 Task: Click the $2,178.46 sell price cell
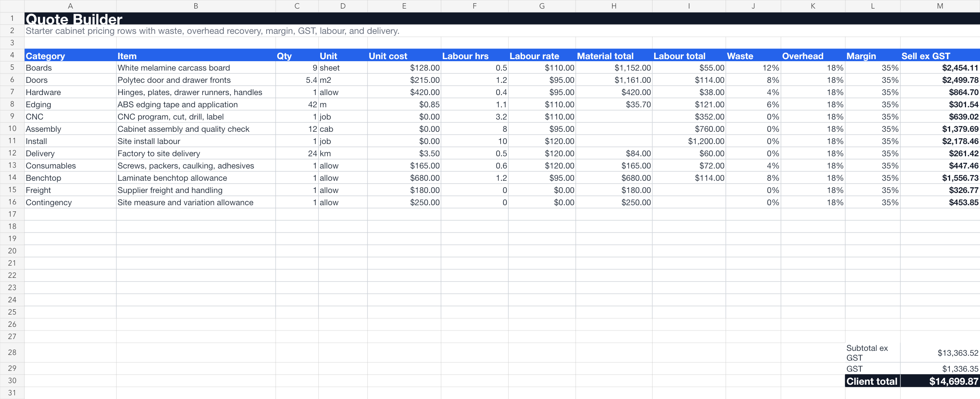tap(940, 141)
